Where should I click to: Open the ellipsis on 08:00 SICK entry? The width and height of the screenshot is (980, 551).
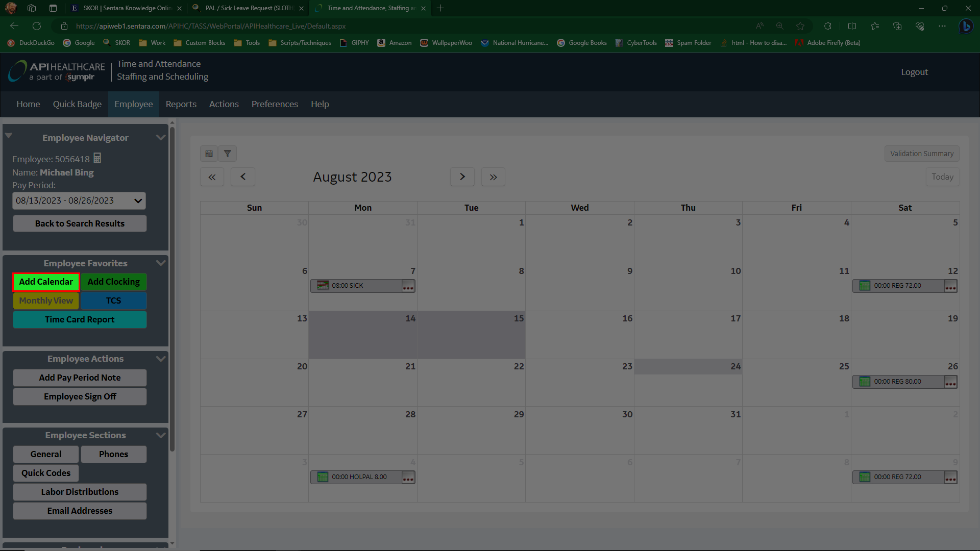408,286
